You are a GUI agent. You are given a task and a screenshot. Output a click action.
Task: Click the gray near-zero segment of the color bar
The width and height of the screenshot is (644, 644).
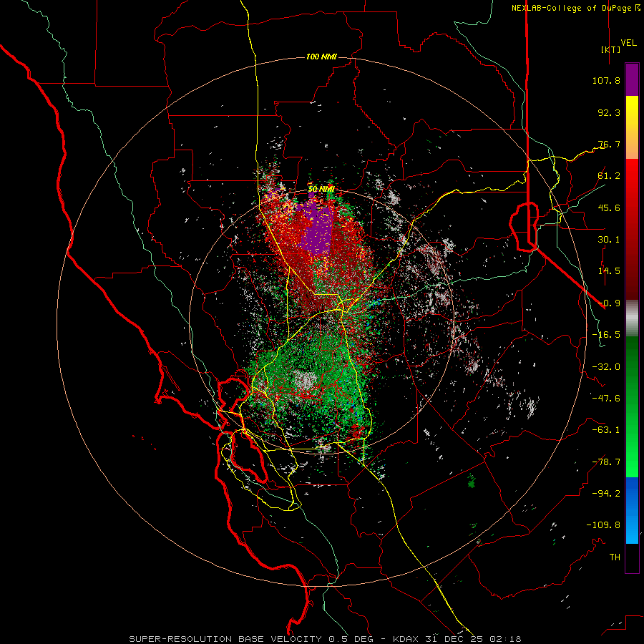(x=632, y=318)
